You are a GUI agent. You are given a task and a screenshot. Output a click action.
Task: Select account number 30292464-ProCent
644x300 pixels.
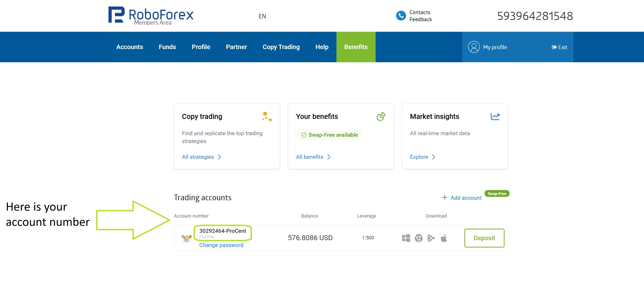(x=222, y=231)
